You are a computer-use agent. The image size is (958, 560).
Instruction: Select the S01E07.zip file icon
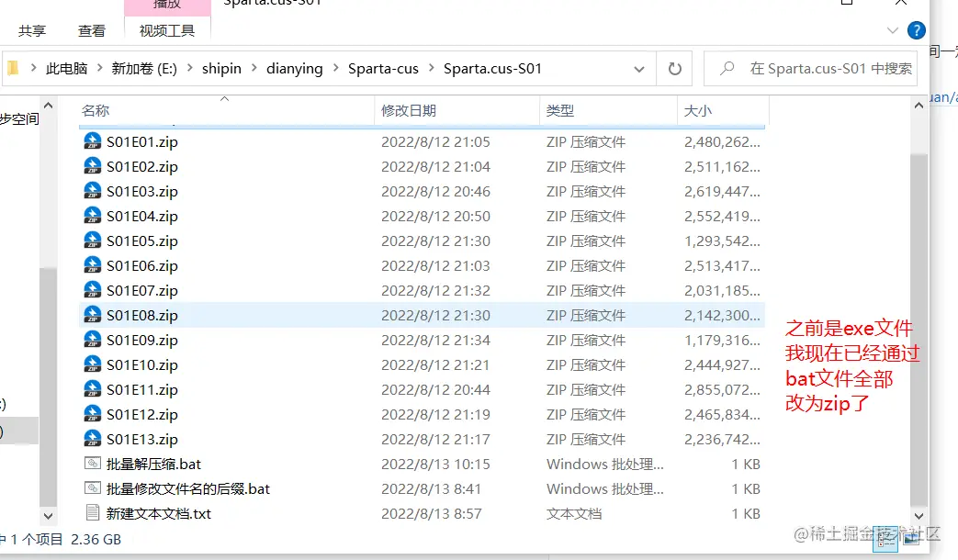(x=92, y=290)
